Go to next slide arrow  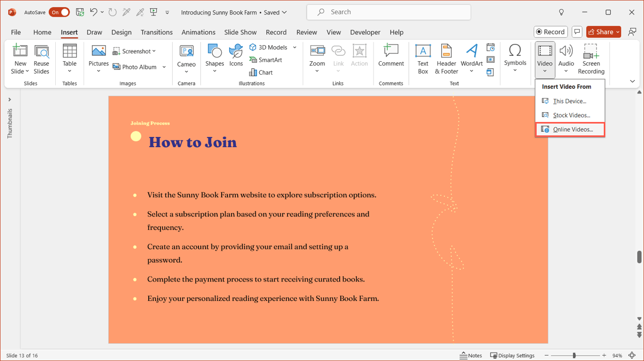pyautogui.click(x=639, y=336)
